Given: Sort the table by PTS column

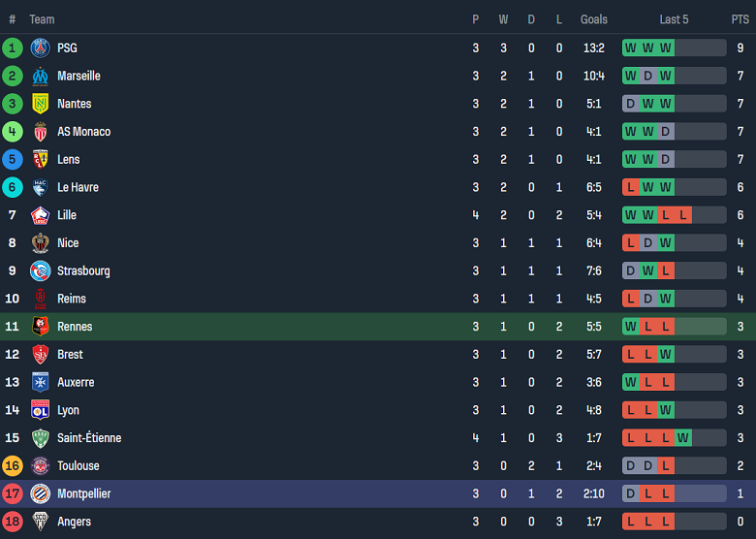Looking at the screenshot, I should pyautogui.click(x=740, y=19).
